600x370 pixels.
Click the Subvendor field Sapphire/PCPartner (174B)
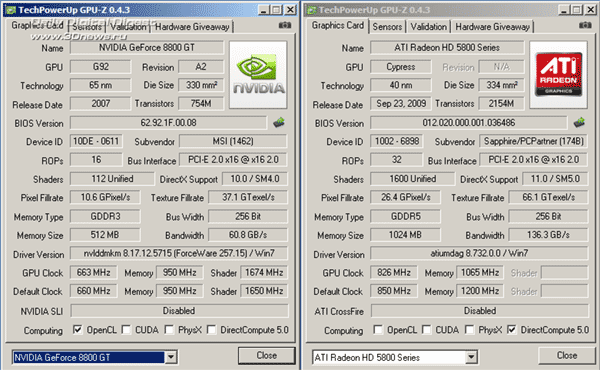[533, 141]
